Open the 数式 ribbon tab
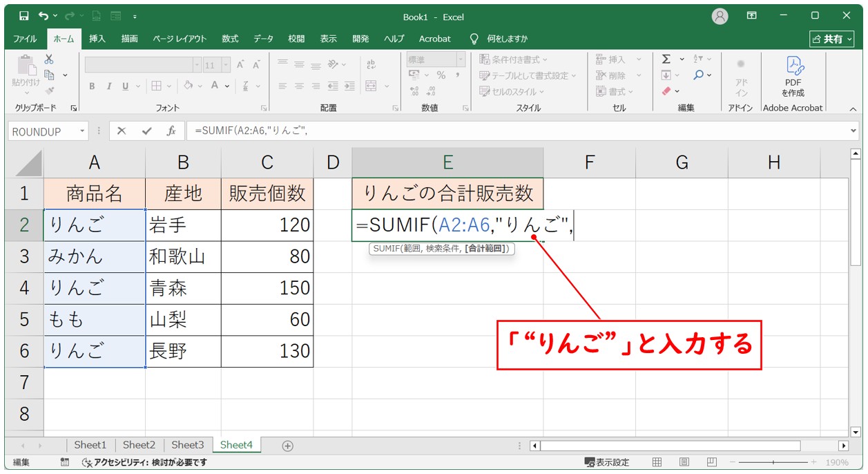The height and width of the screenshot is (474, 868). 230,39
